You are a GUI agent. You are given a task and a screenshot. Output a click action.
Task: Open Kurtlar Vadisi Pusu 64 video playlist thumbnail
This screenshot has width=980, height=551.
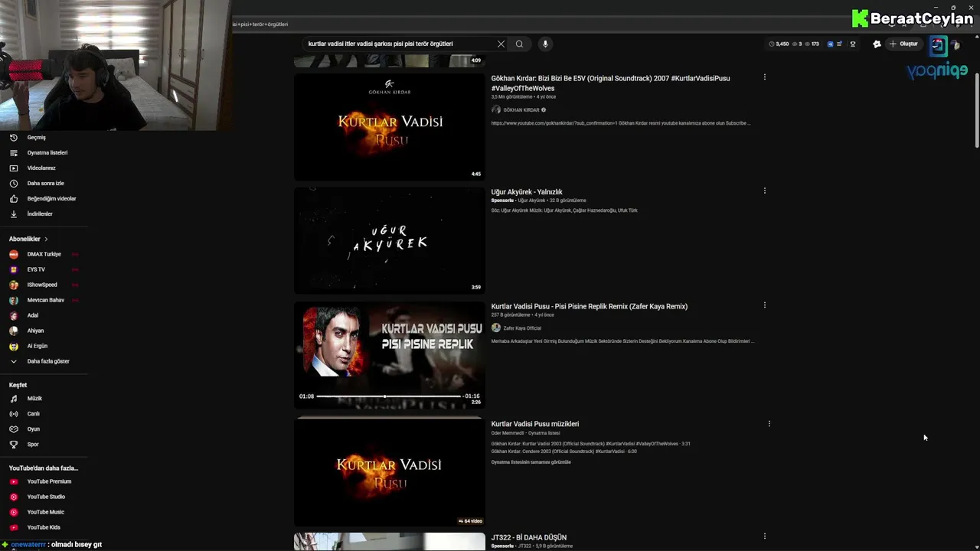tap(390, 473)
